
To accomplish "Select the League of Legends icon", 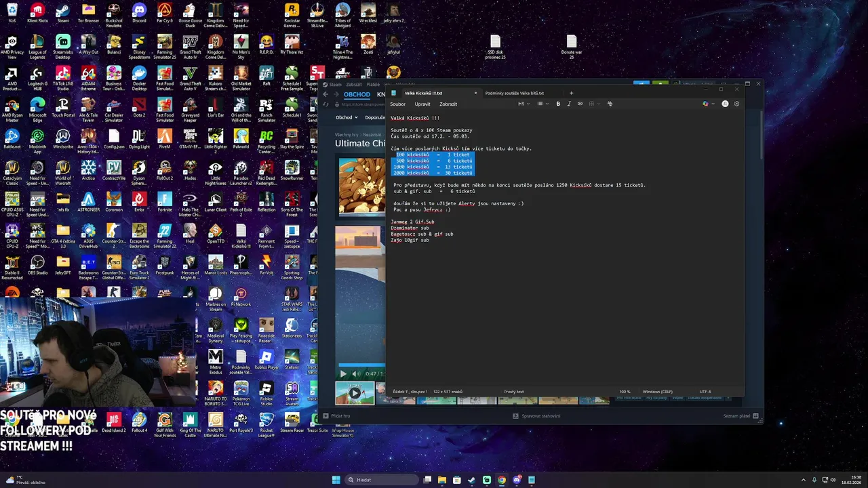I will pos(37,46).
